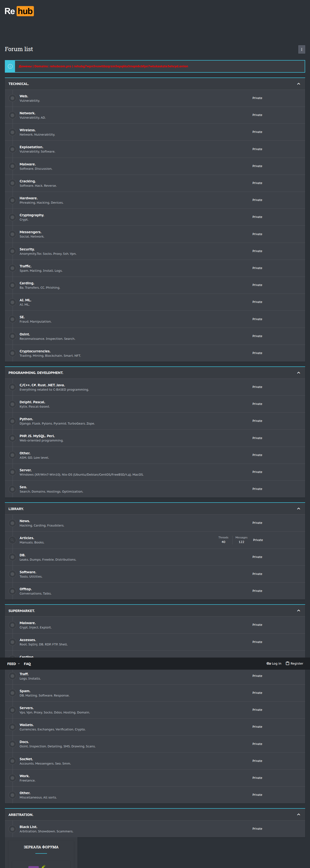Image resolution: width=310 pixels, height=868 pixels.
Task: Click the clipboard Register icon
Action: click(287, 663)
